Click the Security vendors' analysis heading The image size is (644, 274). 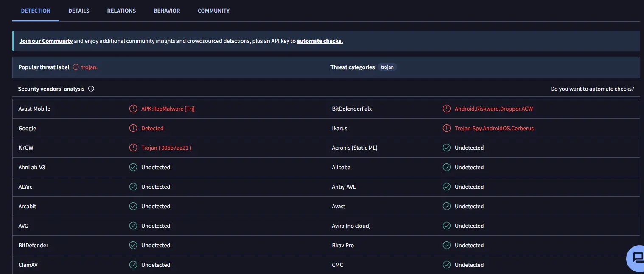click(51, 89)
